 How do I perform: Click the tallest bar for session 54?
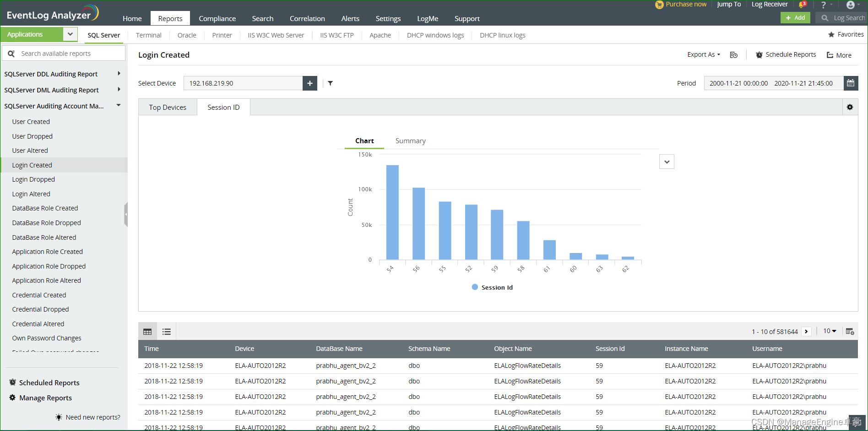click(x=392, y=212)
